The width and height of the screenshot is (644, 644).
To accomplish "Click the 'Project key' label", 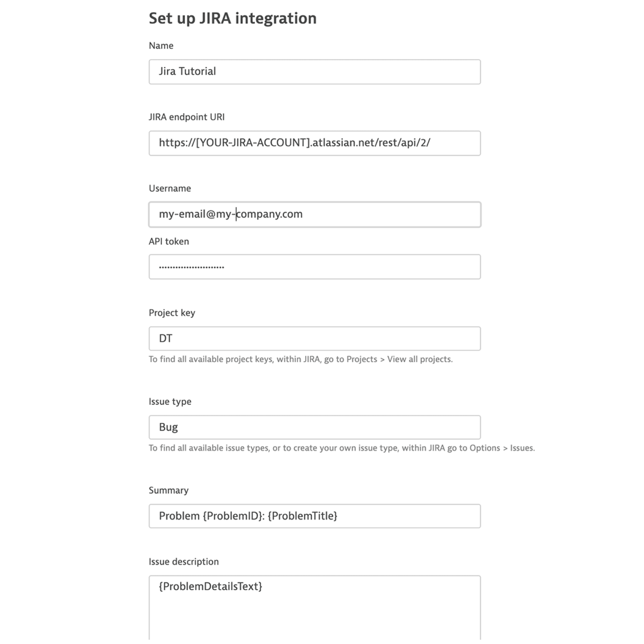I will [x=172, y=312].
